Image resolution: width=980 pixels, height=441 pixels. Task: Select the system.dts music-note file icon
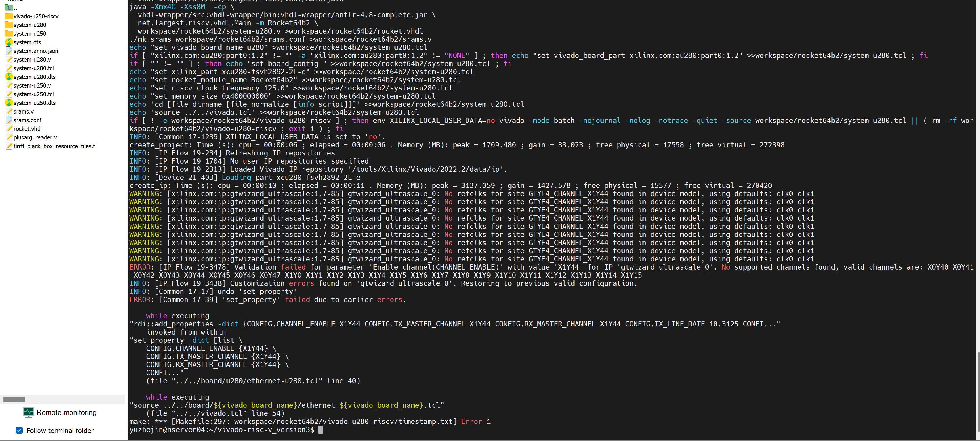[9, 42]
